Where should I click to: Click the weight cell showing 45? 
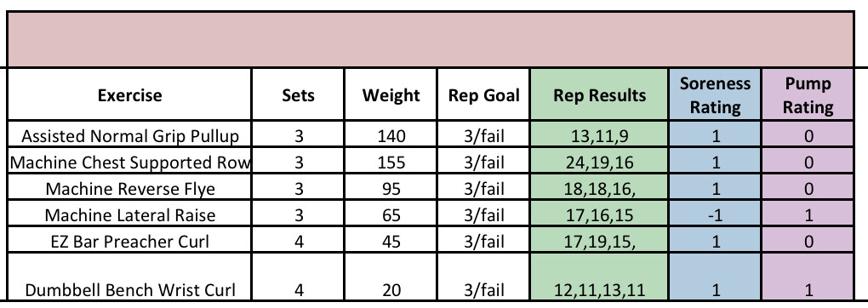(391, 240)
